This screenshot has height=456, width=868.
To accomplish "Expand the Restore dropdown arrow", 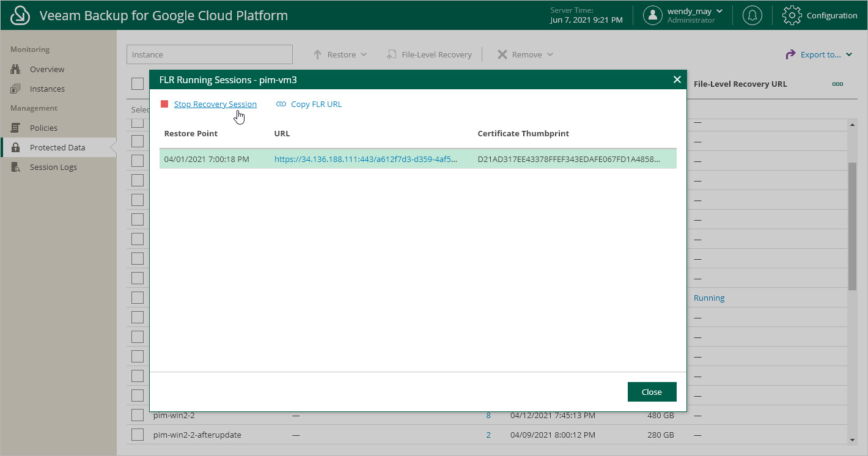I will (x=364, y=54).
